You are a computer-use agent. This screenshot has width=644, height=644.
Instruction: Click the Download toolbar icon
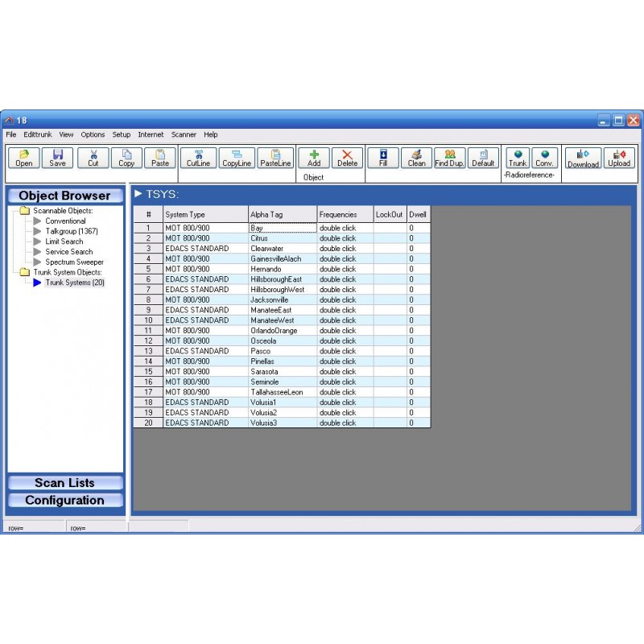point(583,158)
